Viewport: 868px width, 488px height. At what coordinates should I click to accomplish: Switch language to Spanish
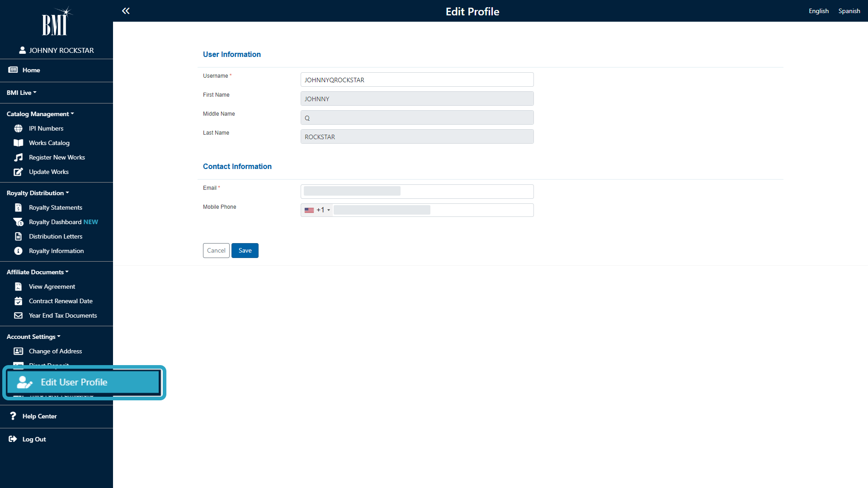coord(849,11)
